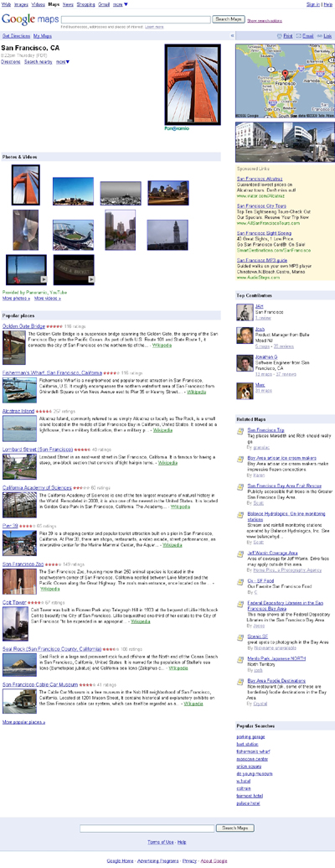
Task: Click the Search nearby link
Action: click(x=39, y=62)
